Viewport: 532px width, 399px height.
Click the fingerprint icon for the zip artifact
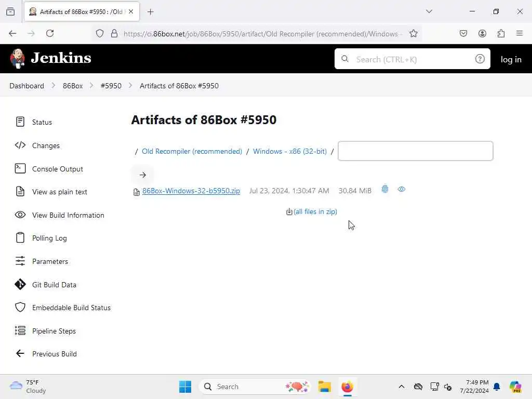[x=385, y=189]
